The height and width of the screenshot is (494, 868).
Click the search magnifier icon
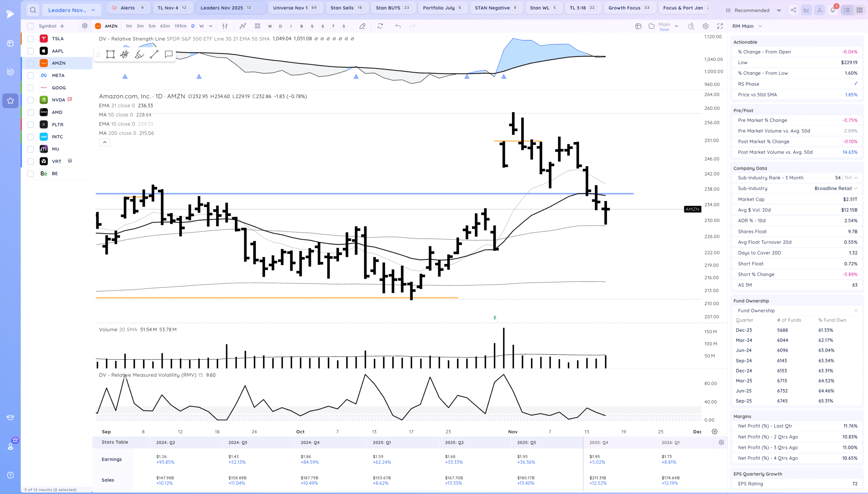coord(33,10)
